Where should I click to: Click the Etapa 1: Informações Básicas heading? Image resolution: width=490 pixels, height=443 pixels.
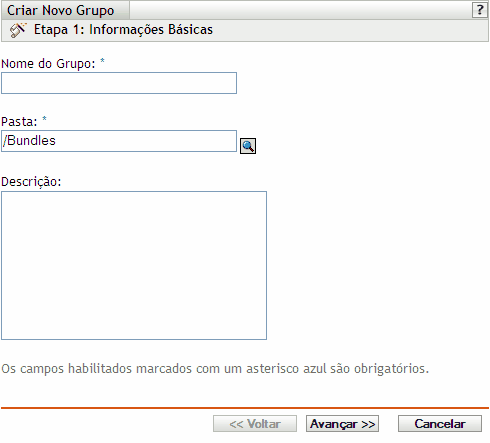(x=123, y=30)
